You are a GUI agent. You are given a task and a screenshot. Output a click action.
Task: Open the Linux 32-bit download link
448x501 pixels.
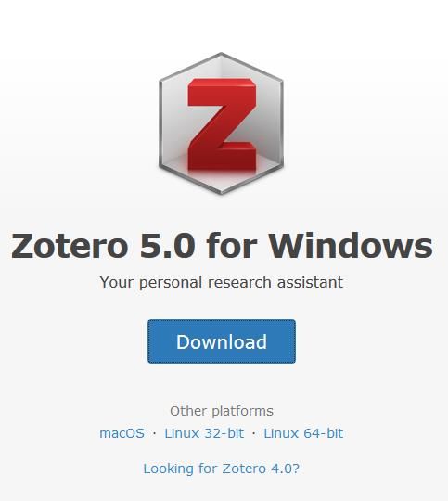pyautogui.click(x=204, y=433)
